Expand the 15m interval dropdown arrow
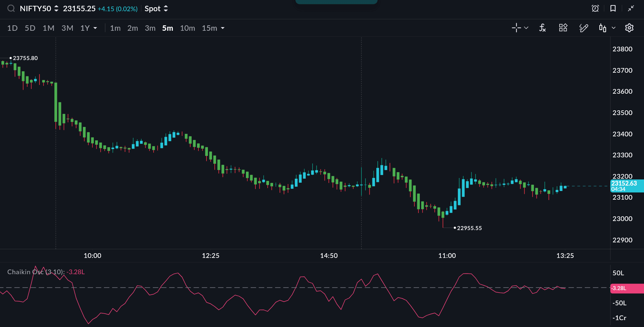644x327 pixels. (223, 28)
